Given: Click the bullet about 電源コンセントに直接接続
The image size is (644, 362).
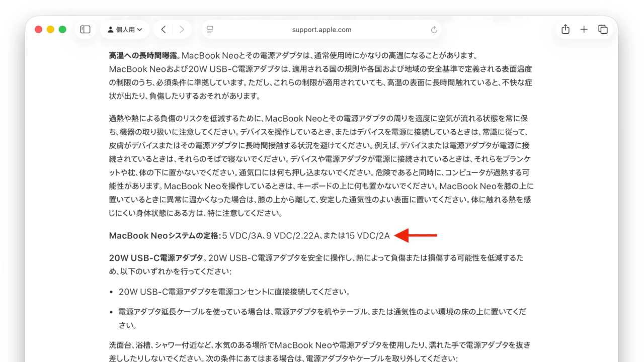Looking at the screenshot, I should click(234, 292).
